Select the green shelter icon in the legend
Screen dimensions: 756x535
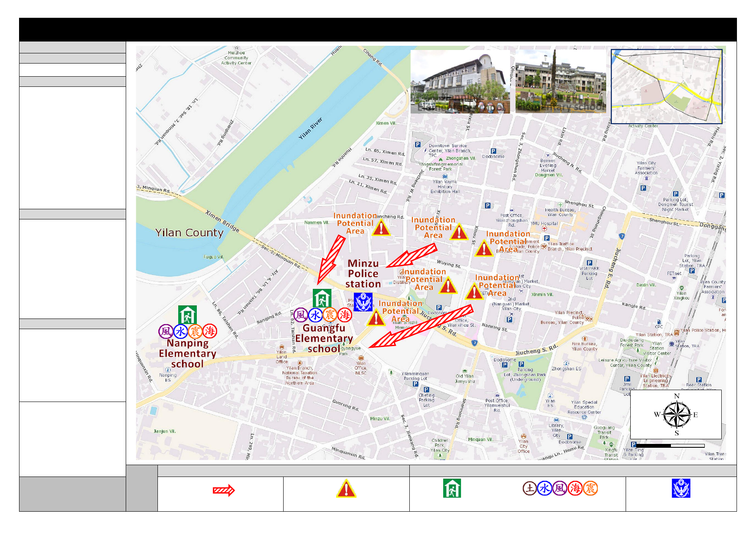pyautogui.click(x=452, y=488)
